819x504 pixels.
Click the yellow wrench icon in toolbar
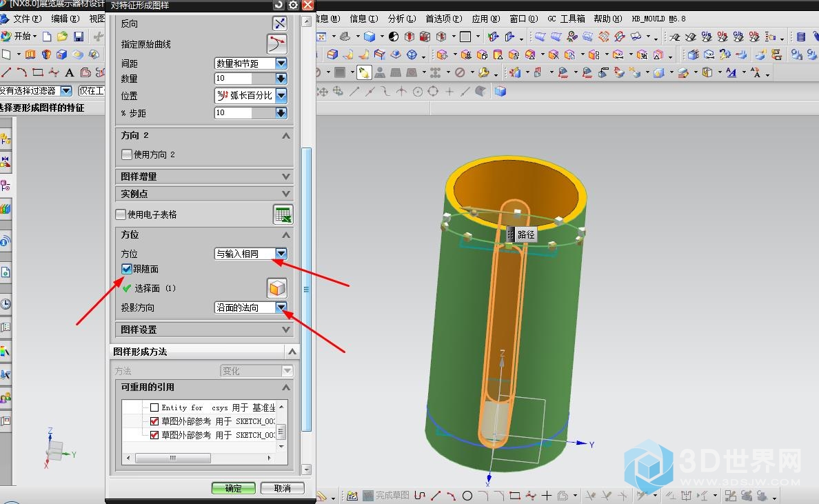(x=484, y=72)
